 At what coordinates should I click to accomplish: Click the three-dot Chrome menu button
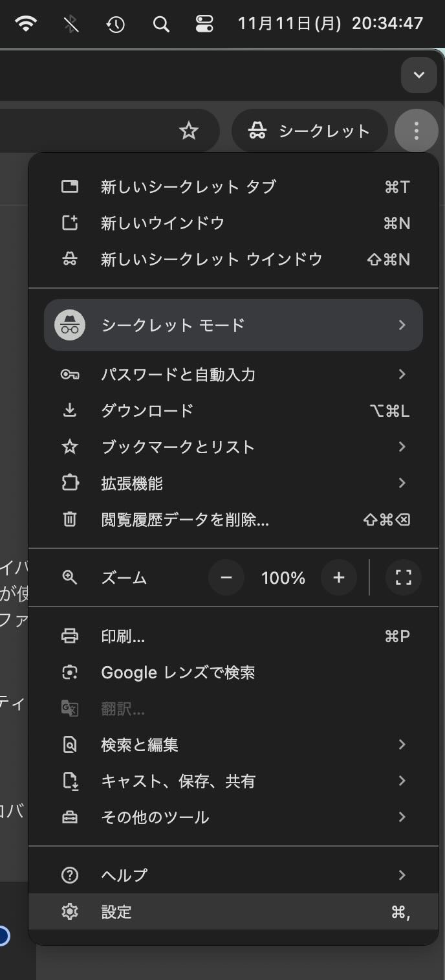coord(416,131)
